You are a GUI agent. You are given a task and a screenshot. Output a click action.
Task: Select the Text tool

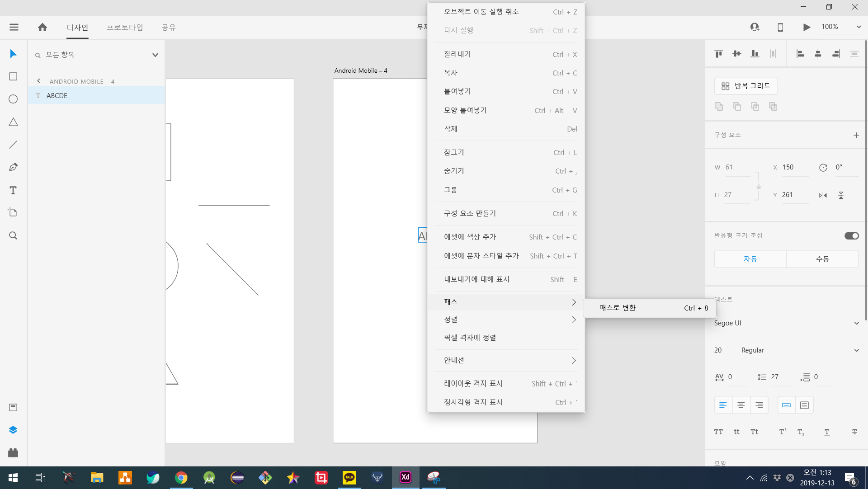tap(13, 190)
